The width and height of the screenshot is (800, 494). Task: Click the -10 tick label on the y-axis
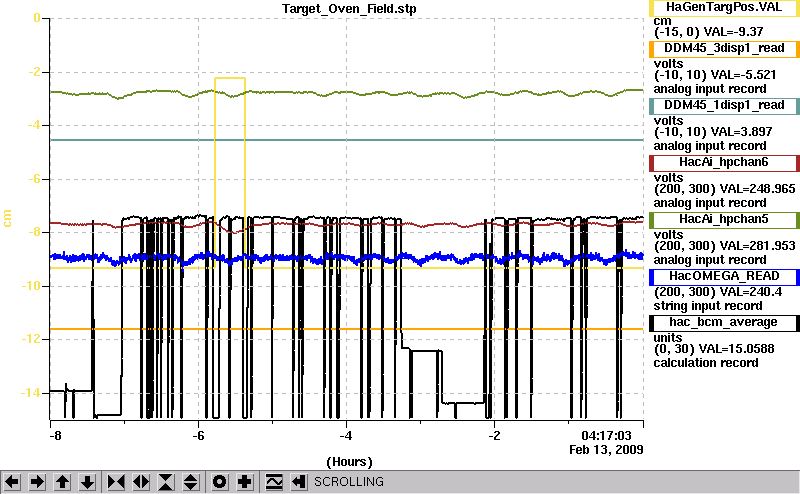point(31,286)
